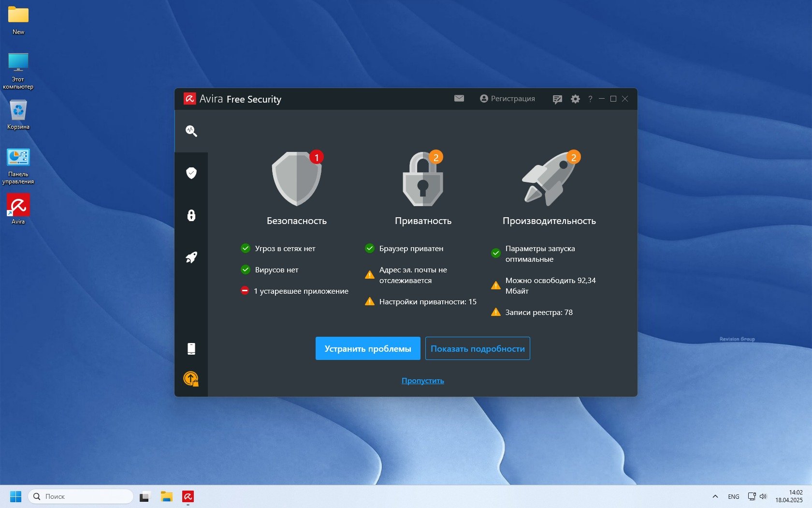Click warning triangle beside email tracking item
The width and height of the screenshot is (812, 508).
click(x=370, y=275)
